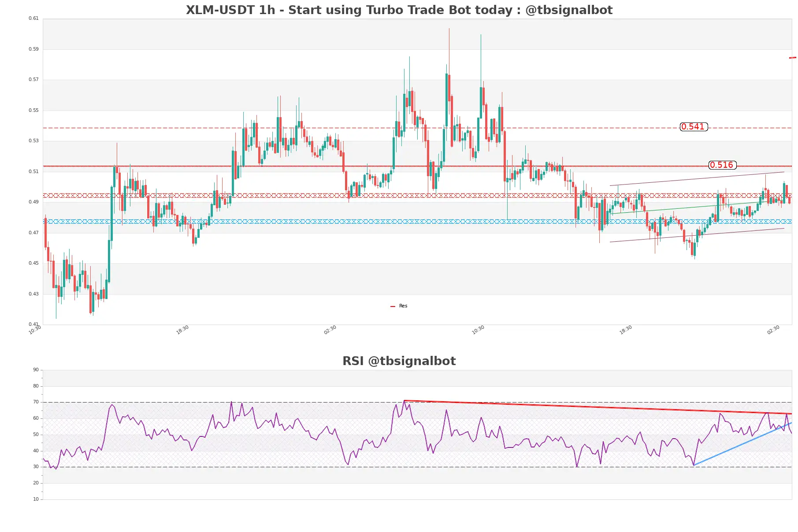This screenshot has width=798, height=532.
Task: Click the 0.45 price axis label
Action: click(x=33, y=263)
